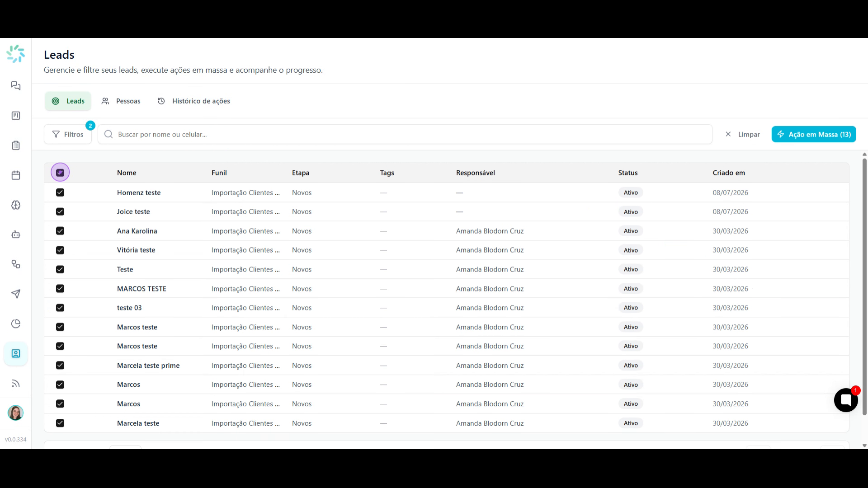Open the Ação em Massa (13) menu
The height and width of the screenshot is (488, 868).
[814, 134]
